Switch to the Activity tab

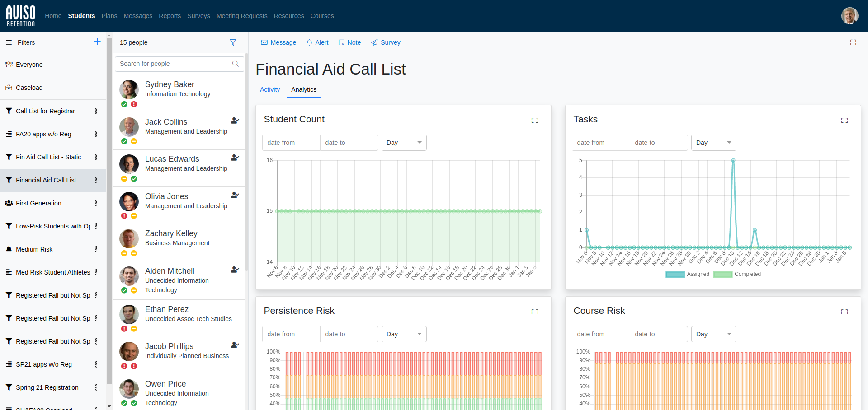point(270,89)
